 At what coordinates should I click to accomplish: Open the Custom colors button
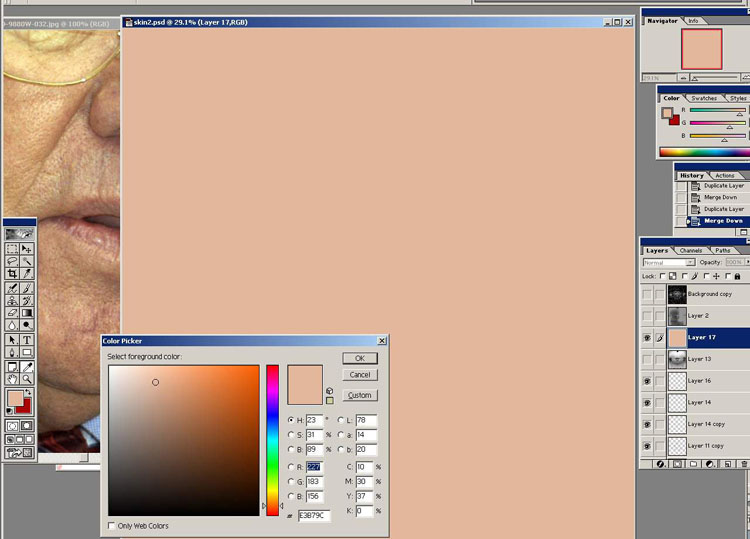click(x=359, y=395)
